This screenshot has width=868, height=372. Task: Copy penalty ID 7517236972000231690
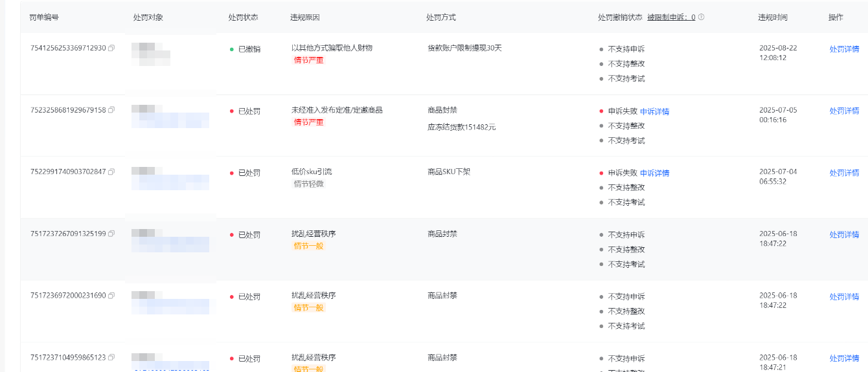click(x=111, y=296)
